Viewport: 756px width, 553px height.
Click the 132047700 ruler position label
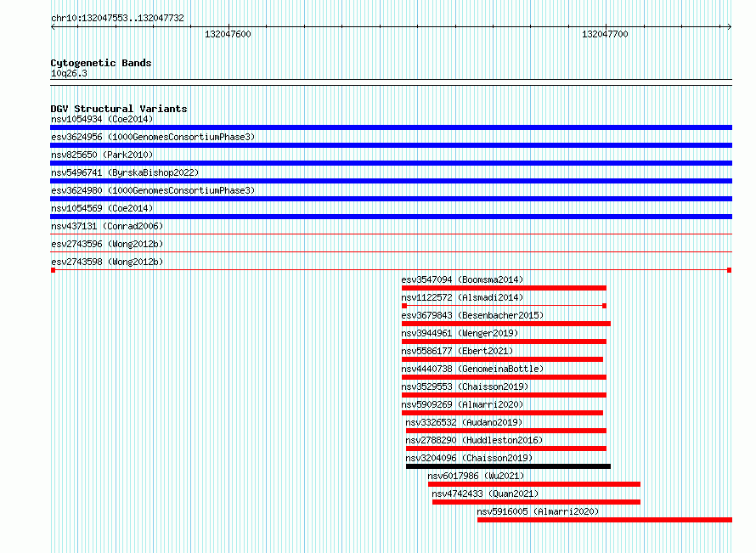pyautogui.click(x=605, y=34)
